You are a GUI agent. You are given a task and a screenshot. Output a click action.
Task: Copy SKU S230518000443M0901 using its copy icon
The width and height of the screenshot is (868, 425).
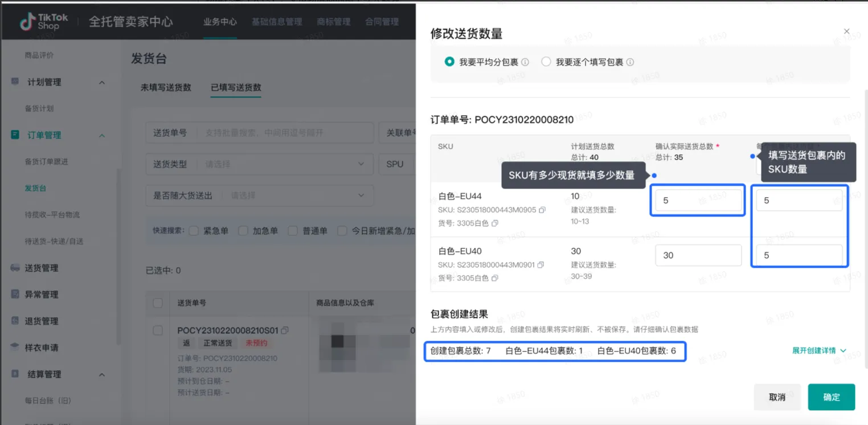541,264
